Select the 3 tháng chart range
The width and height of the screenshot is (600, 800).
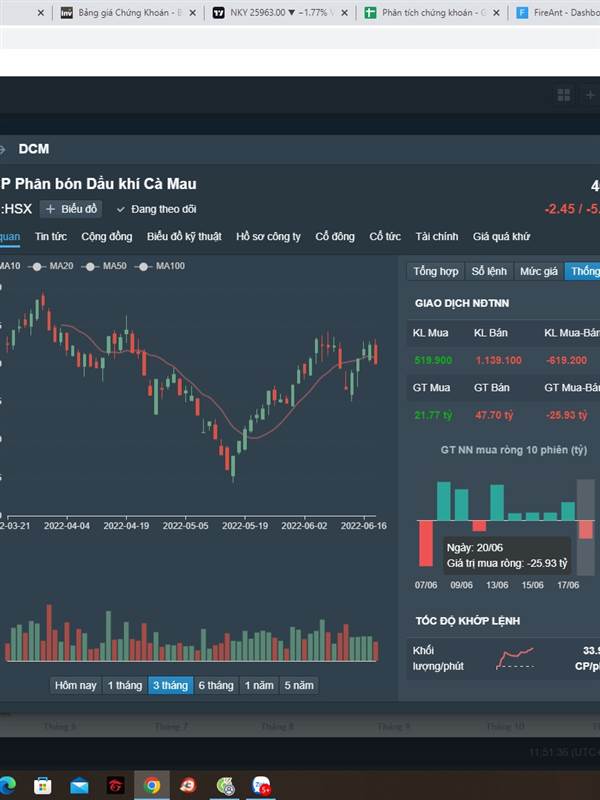click(x=170, y=685)
